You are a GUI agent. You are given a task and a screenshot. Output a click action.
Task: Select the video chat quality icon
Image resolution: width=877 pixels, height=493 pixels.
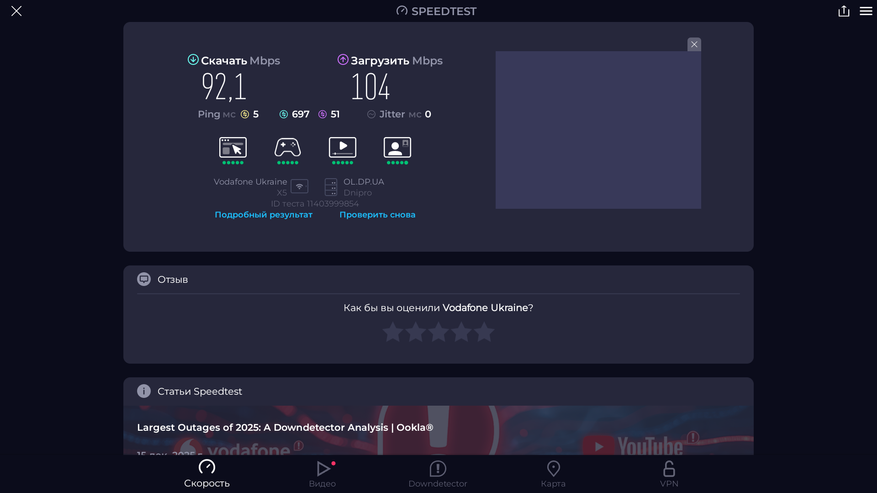pyautogui.click(x=397, y=148)
